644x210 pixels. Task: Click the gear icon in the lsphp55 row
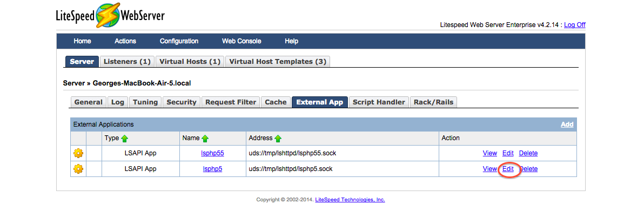(78, 153)
